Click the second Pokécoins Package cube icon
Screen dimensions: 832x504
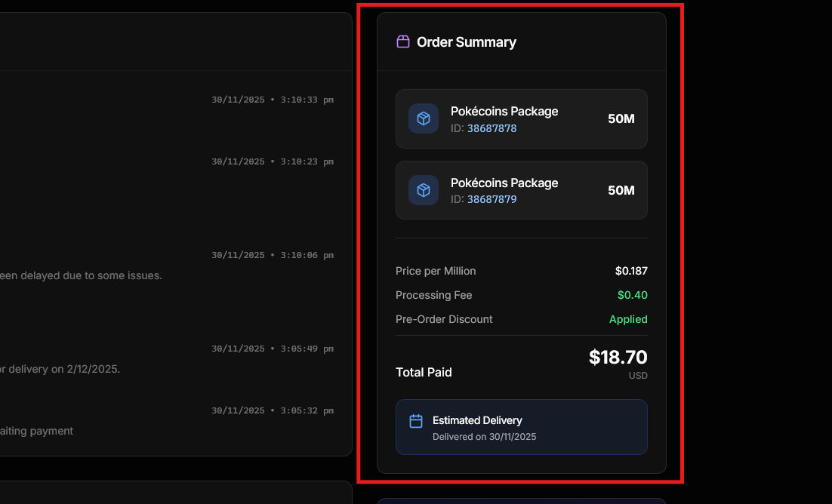click(424, 190)
